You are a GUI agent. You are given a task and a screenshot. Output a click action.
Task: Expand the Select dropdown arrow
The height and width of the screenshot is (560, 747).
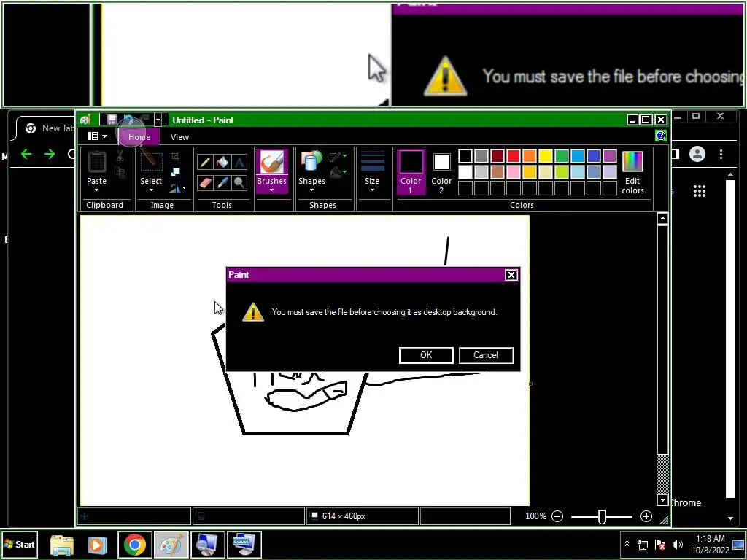pyautogui.click(x=151, y=190)
